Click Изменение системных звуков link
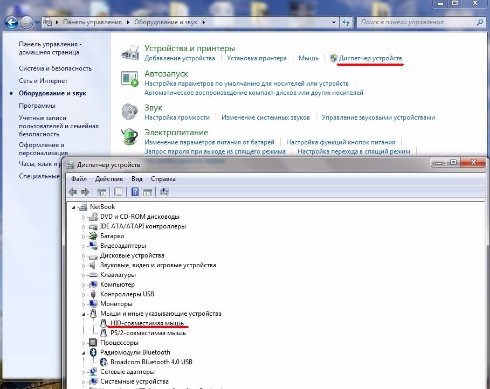 point(266,117)
